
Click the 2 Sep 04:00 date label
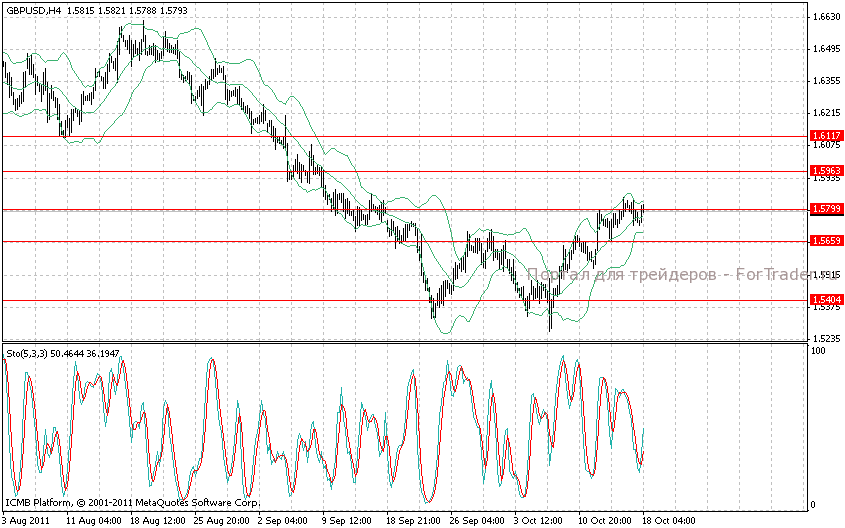pyautogui.click(x=282, y=521)
